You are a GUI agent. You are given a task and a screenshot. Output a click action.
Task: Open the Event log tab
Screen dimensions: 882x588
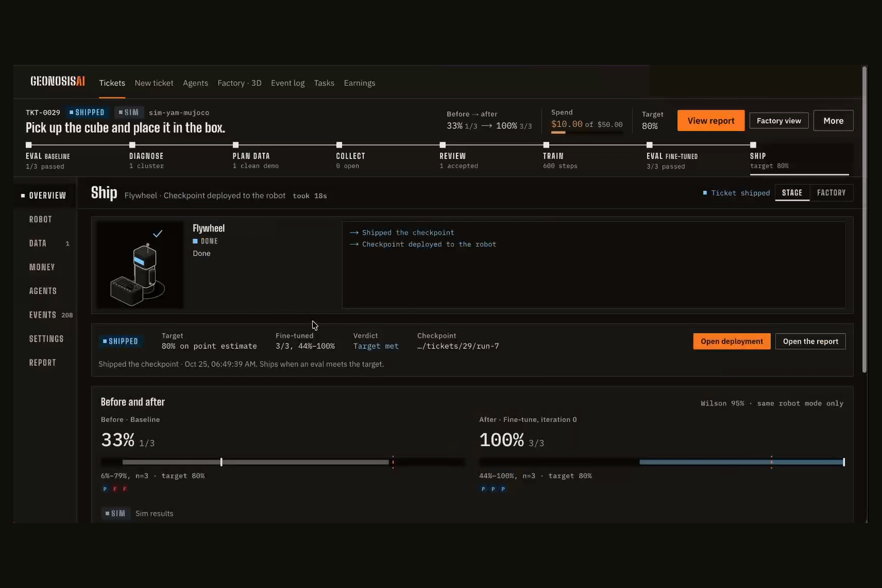(x=288, y=83)
